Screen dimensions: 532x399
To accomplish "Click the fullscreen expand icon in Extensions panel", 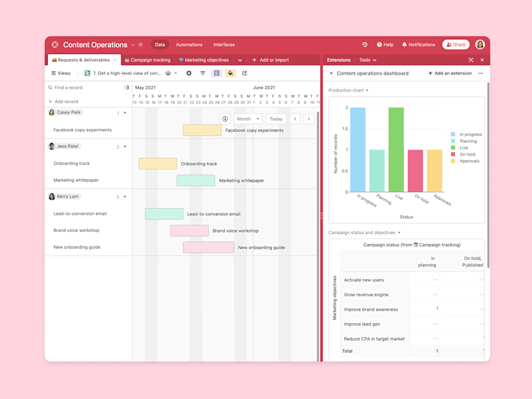I will pos(472,60).
